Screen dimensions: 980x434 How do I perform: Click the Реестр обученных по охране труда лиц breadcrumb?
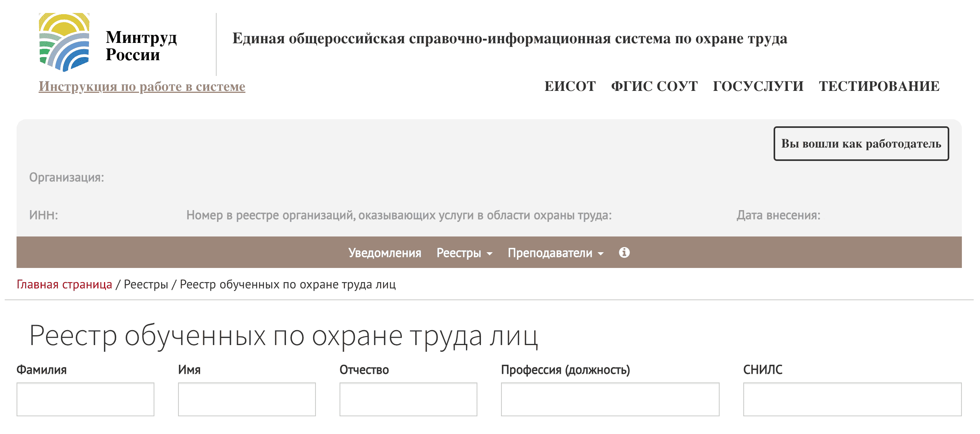288,284
